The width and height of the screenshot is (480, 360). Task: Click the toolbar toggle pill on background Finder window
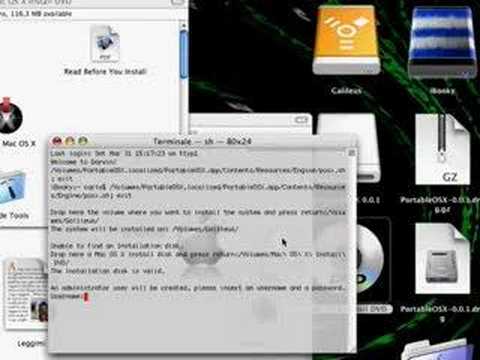(301, 120)
